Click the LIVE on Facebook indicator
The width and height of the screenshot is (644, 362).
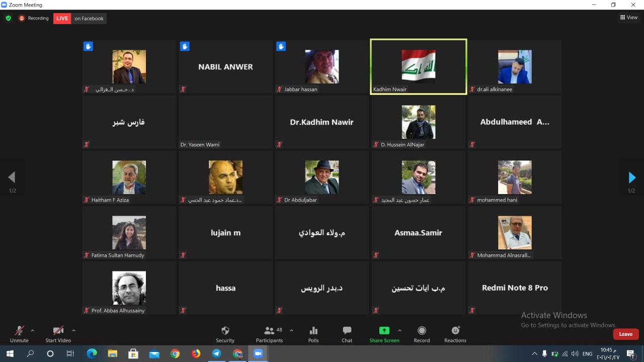(80, 18)
